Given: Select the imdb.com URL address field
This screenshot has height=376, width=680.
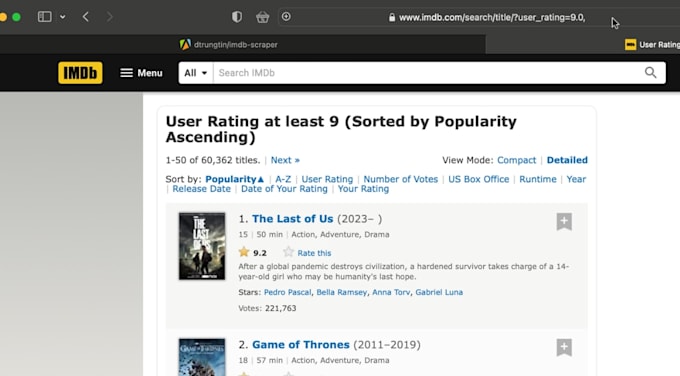Looking at the screenshot, I should [492, 17].
